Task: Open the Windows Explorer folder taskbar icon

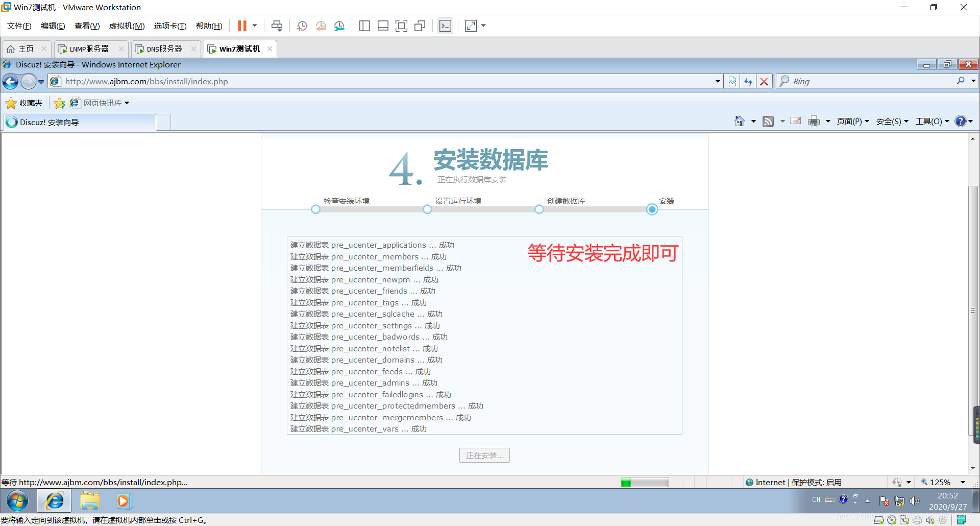Action: (x=89, y=501)
